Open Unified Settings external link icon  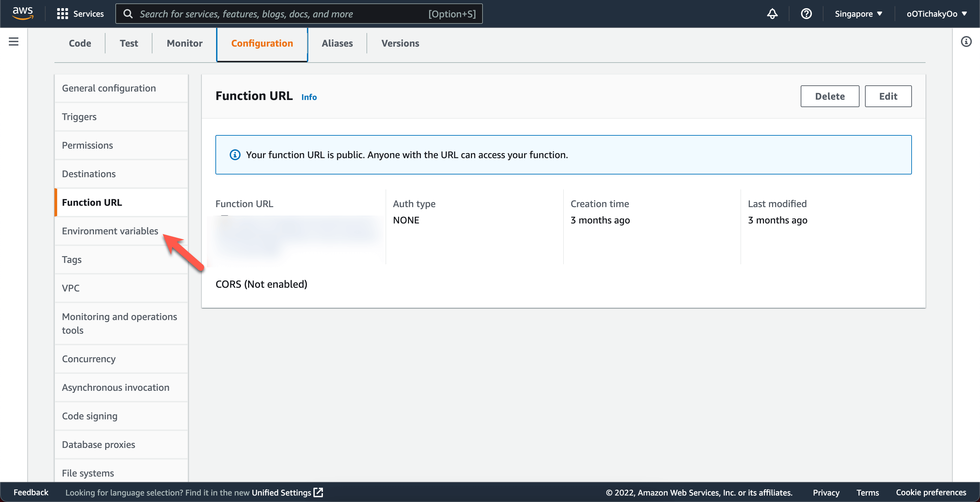(318, 492)
